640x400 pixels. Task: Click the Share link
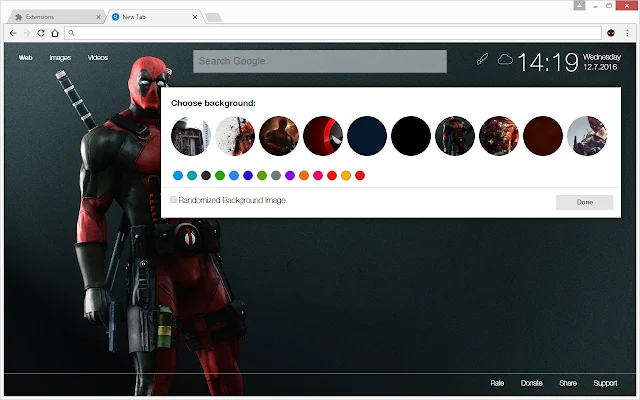click(568, 383)
